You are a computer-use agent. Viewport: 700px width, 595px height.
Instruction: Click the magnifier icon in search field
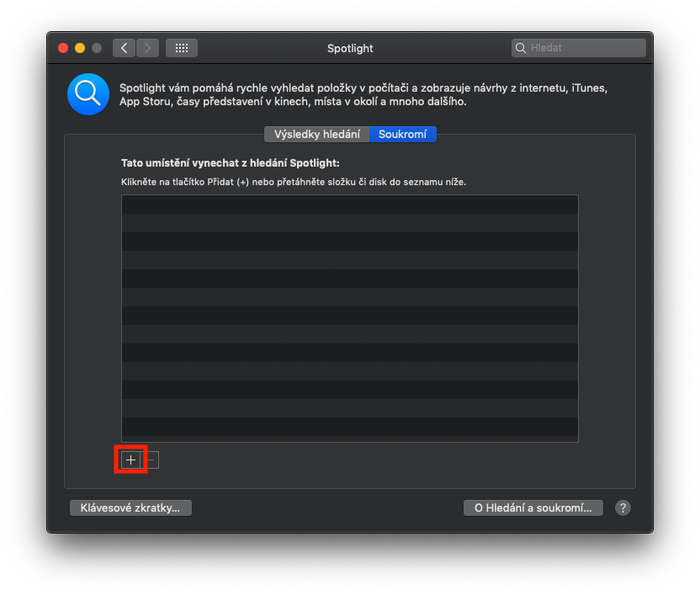click(521, 48)
